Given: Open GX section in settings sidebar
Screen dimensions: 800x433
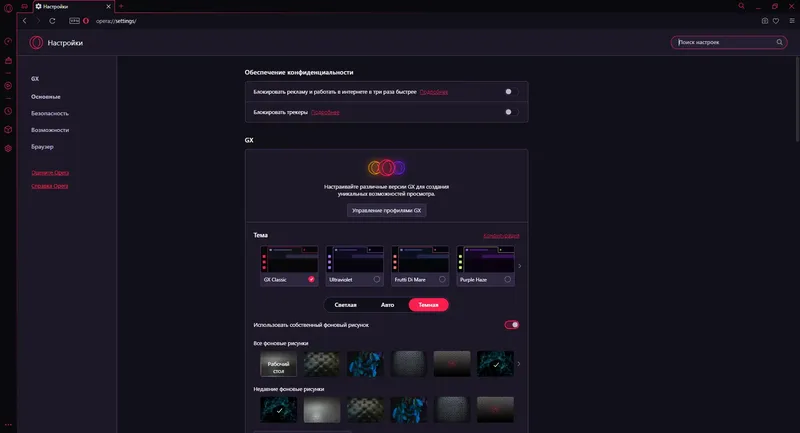Looking at the screenshot, I should [35, 79].
